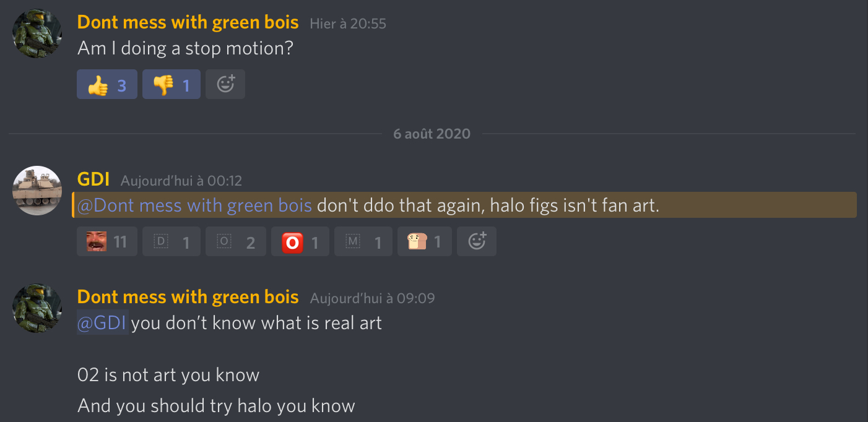
Task: Click the D letter reaction
Action: pos(171,241)
